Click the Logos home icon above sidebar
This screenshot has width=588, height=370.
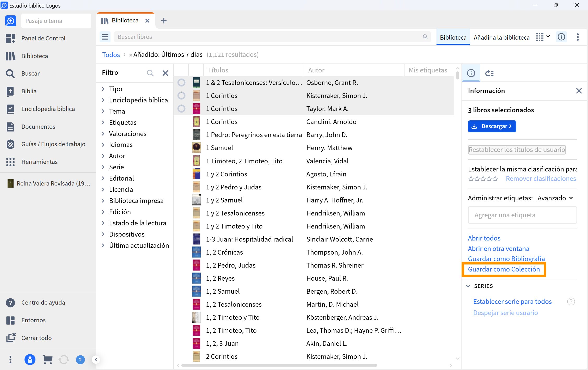[11, 21]
